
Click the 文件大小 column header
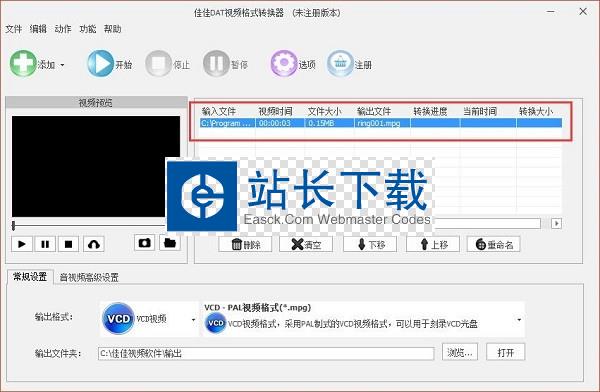point(324,111)
